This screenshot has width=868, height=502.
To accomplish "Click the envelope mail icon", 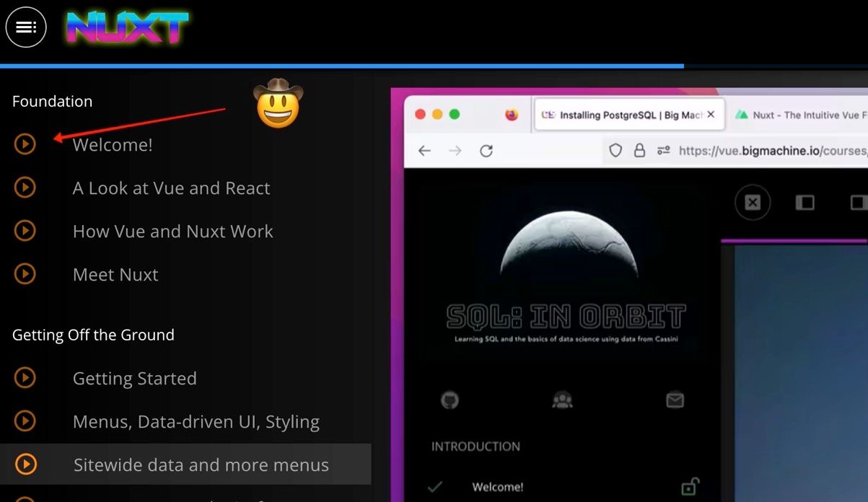I will (675, 400).
